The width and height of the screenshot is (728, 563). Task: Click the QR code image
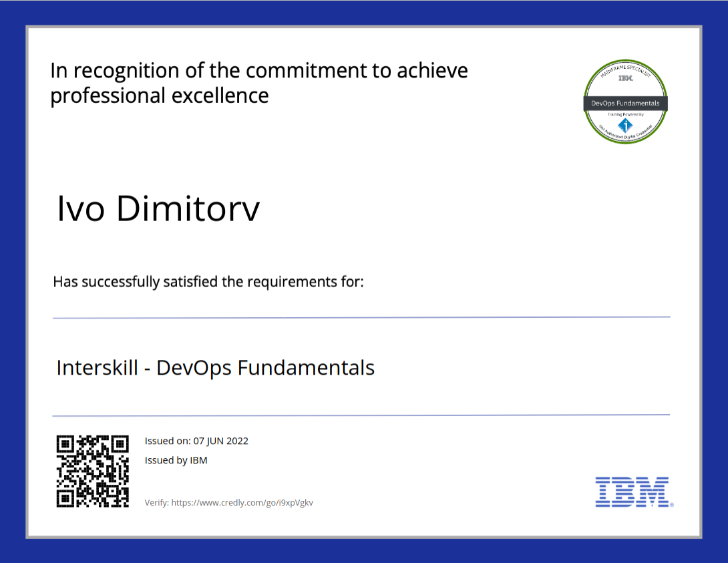[93, 471]
